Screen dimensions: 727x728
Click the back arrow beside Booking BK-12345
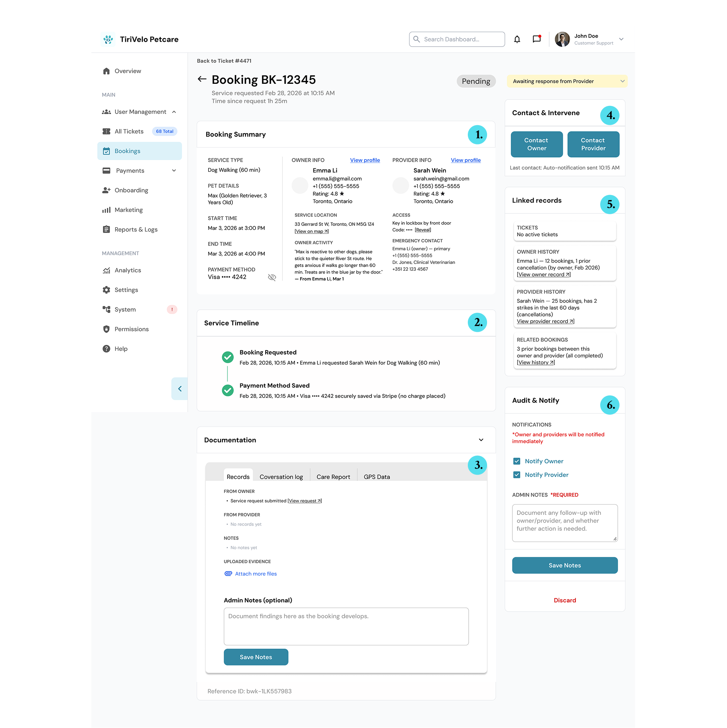click(x=202, y=79)
